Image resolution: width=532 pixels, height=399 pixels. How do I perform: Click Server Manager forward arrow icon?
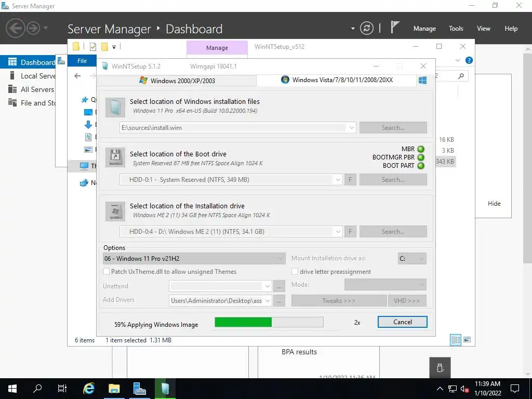point(33,28)
